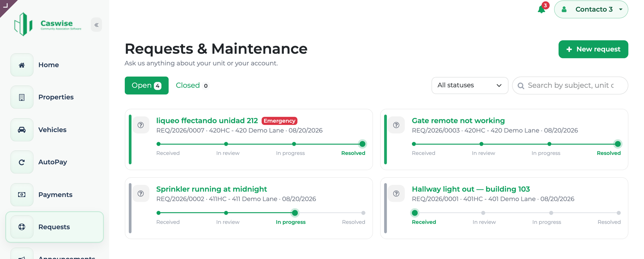Click text REQ/2026/0003 · 420HC - 420 Demo Lane
Screen dimensions: 644x259
[x=476, y=130]
